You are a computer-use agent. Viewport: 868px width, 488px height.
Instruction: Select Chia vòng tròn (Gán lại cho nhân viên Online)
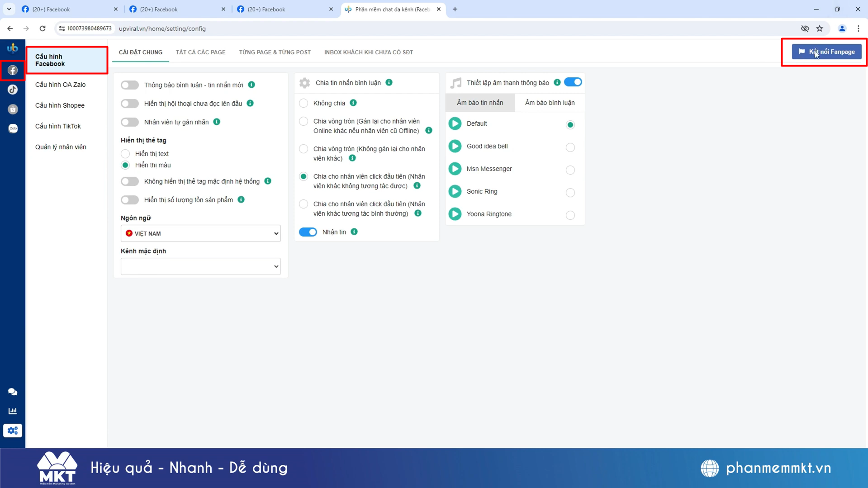[304, 121]
